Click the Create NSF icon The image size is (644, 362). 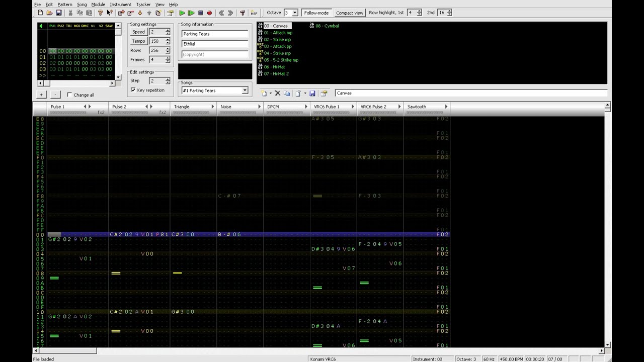coord(254,13)
